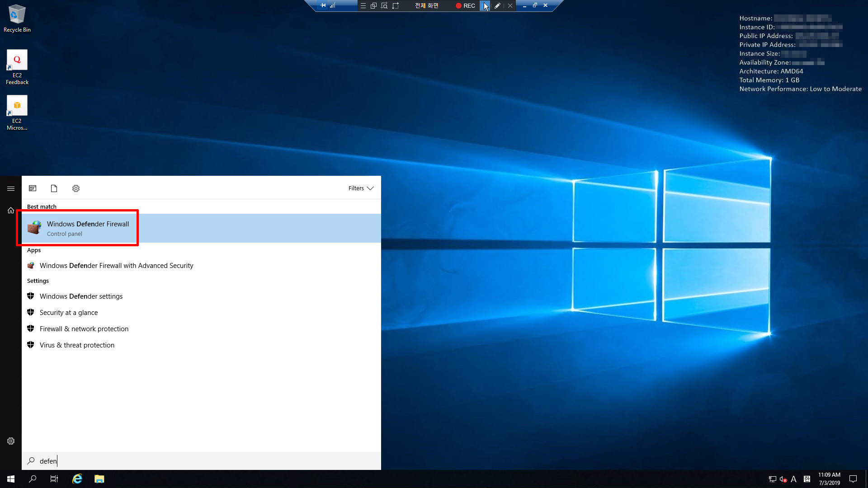Screen dimensions: 868x488
Task: Expand the hamburger menu in search pane
Action: (x=11, y=188)
